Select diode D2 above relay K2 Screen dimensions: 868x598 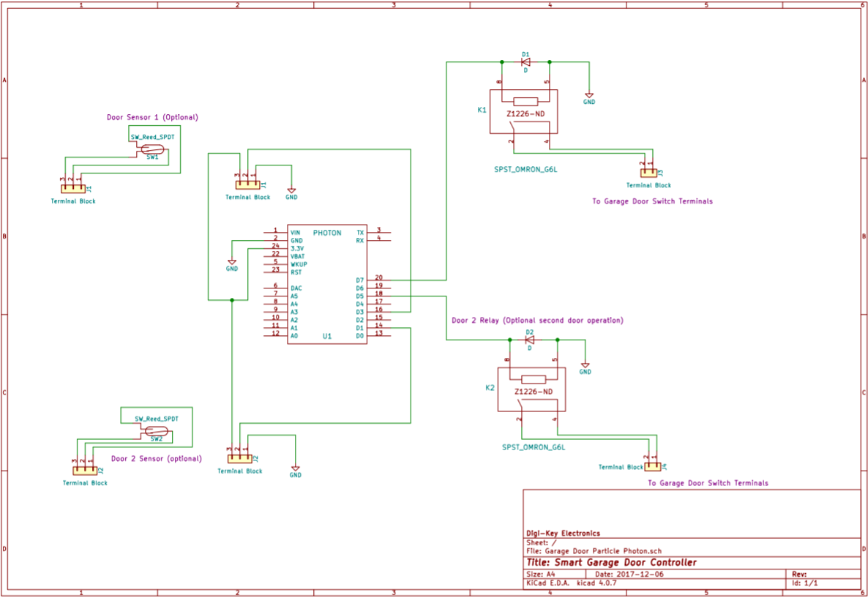[x=529, y=339]
